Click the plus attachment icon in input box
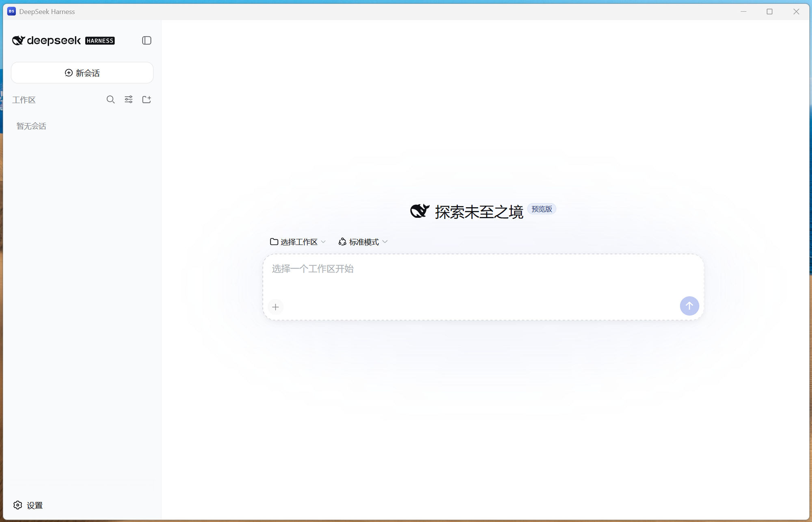 [x=276, y=307]
